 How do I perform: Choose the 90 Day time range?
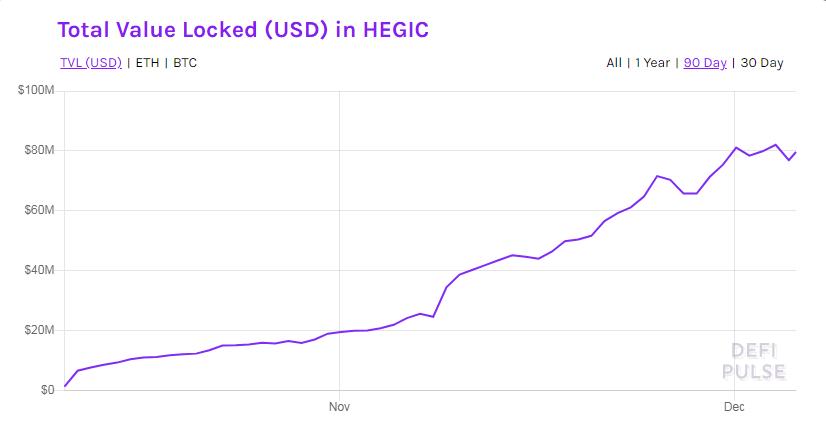[705, 63]
